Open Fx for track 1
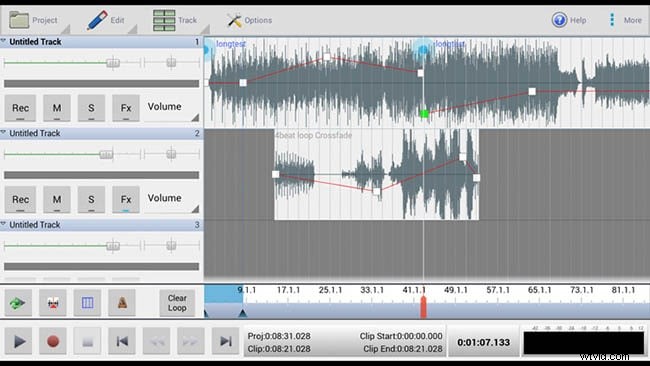 tap(126, 108)
